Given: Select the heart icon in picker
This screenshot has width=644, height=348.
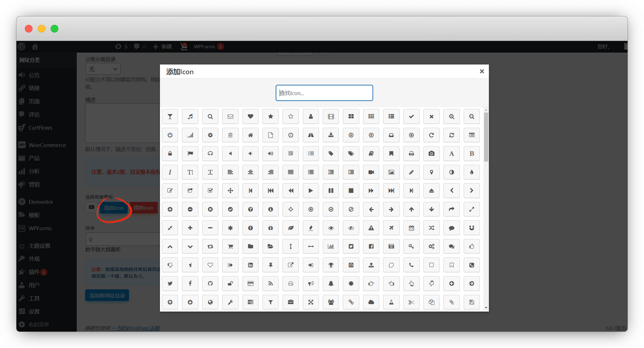Looking at the screenshot, I should [250, 116].
